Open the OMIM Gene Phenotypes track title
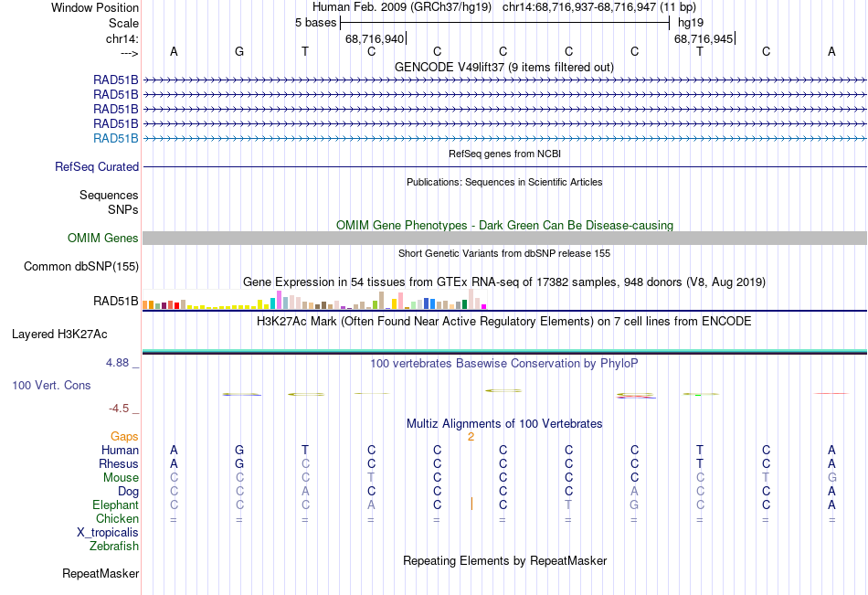This screenshot has height=595, width=868. click(504, 225)
